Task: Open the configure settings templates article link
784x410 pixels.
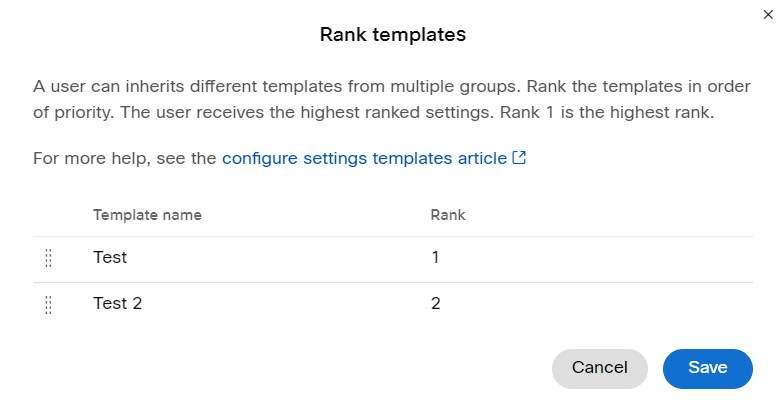Action: 364,158
